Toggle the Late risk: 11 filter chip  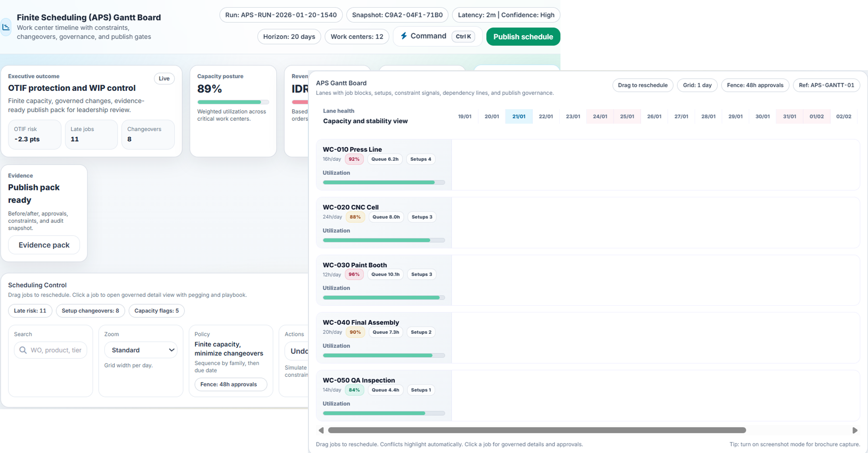tap(30, 311)
